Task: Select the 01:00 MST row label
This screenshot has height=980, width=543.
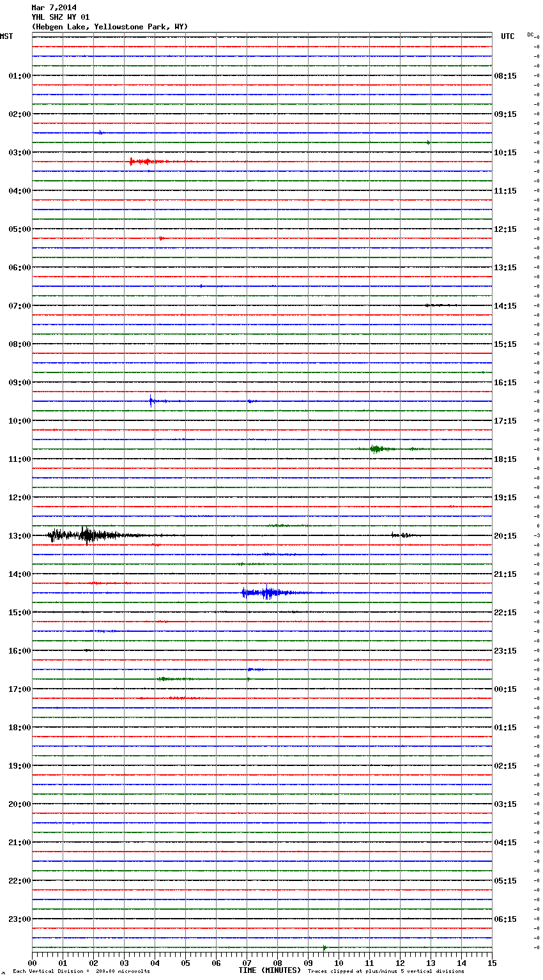Action: click(x=20, y=76)
